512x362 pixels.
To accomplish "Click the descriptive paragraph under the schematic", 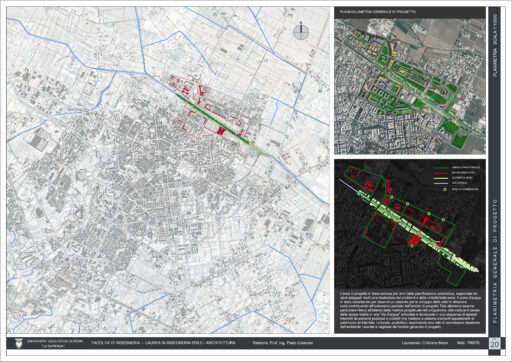I will click(410, 310).
